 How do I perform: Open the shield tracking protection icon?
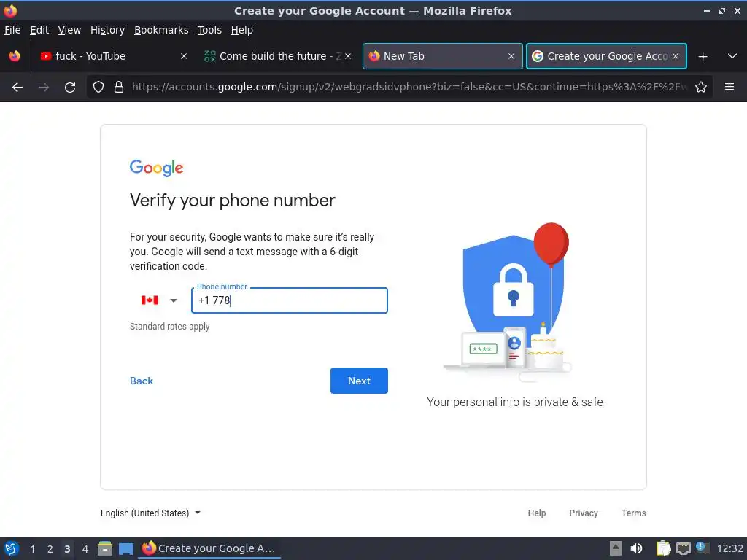[x=98, y=87]
